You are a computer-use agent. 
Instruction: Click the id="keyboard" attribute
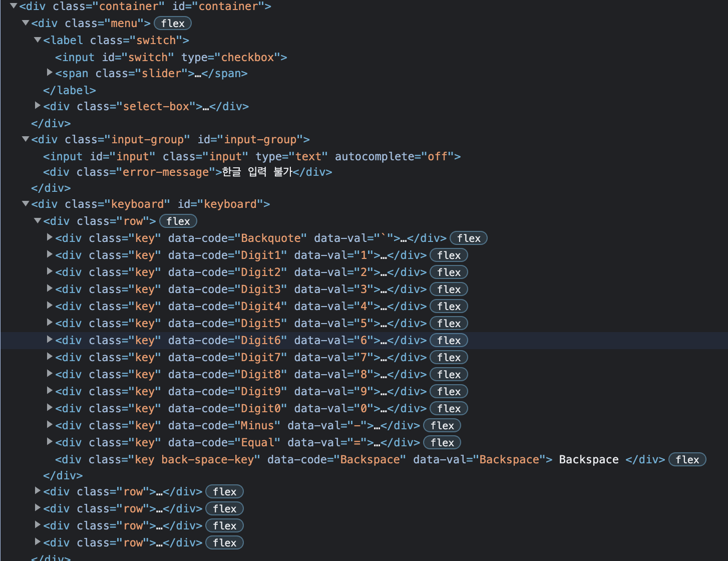pyautogui.click(x=220, y=204)
